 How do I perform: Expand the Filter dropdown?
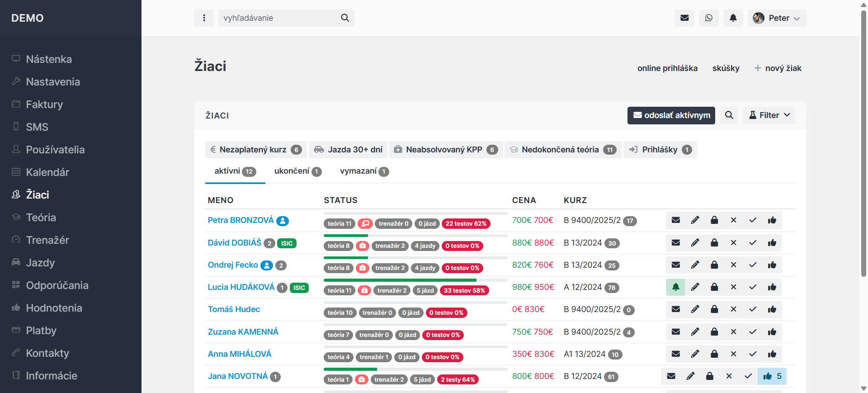click(769, 115)
